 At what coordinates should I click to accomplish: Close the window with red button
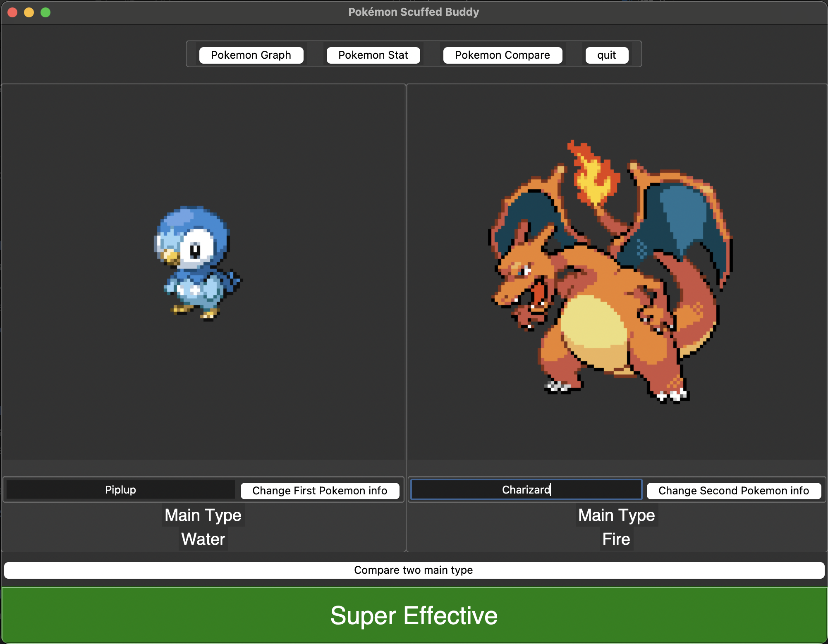[x=12, y=12]
